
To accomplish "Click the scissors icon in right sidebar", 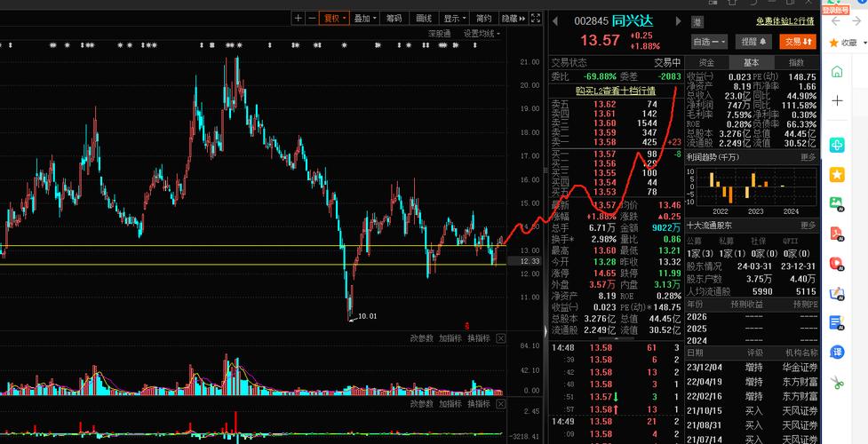I will click(x=836, y=384).
